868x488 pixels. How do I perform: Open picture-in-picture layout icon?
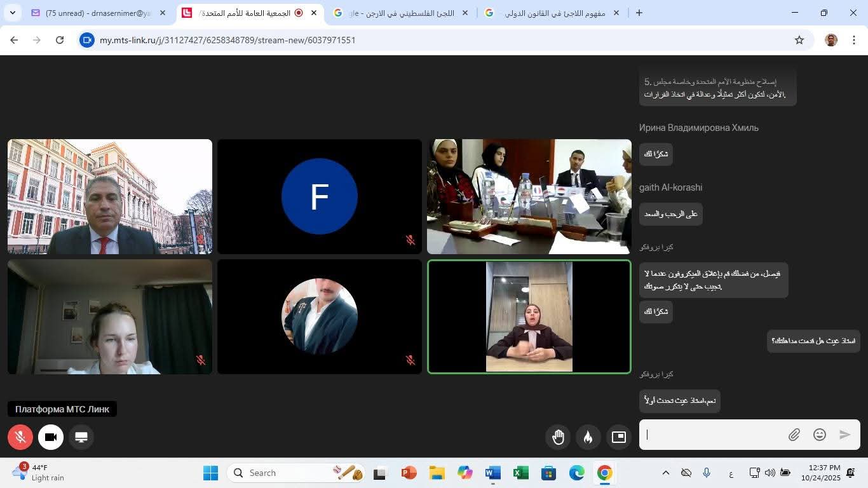coord(618,437)
